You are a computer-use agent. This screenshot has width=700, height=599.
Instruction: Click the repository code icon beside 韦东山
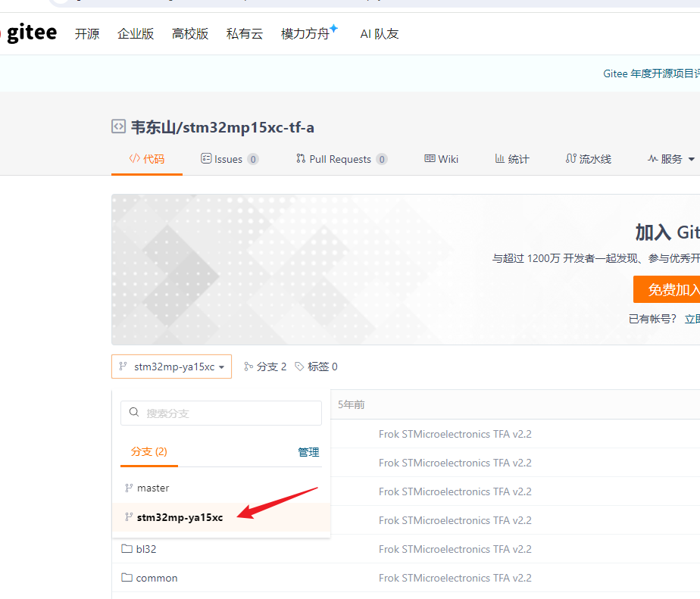[118, 126]
